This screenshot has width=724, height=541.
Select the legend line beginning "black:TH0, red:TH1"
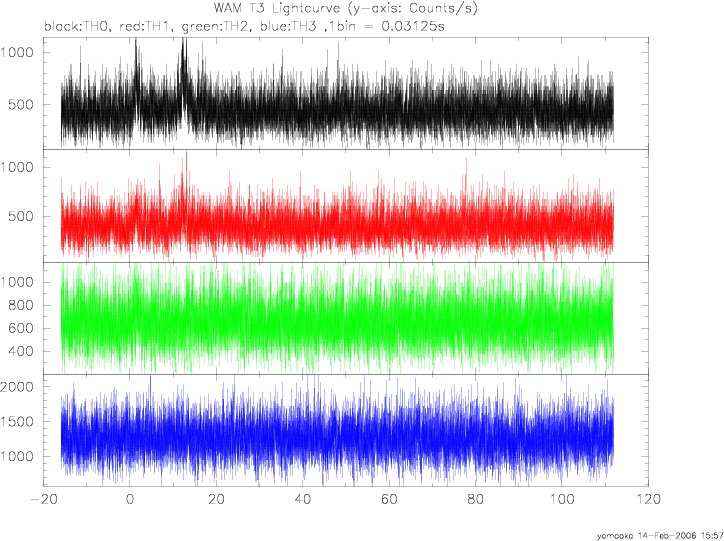click(x=244, y=26)
